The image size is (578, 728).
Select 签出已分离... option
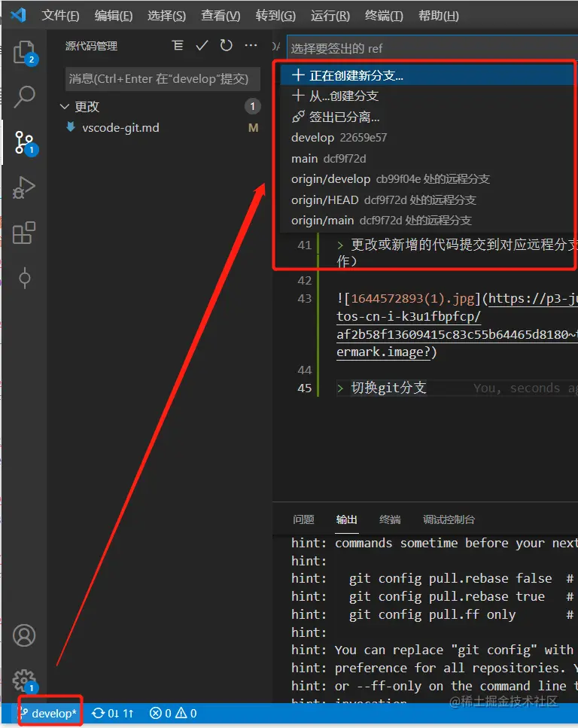(x=427, y=117)
